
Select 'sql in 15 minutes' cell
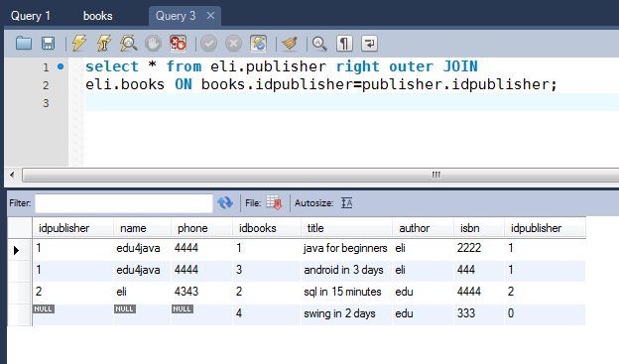pyautogui.click(x=346, y=293)
